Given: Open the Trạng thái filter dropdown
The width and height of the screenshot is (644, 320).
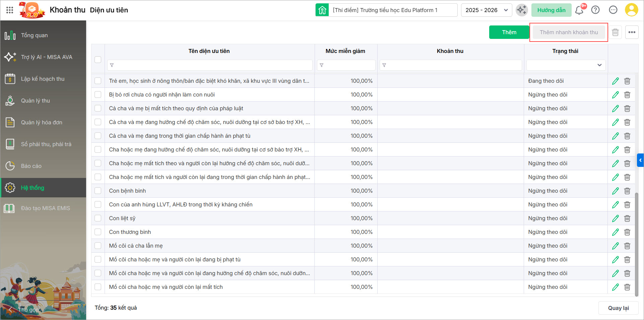Looking at the screenshot, I should tap(566, 65).
